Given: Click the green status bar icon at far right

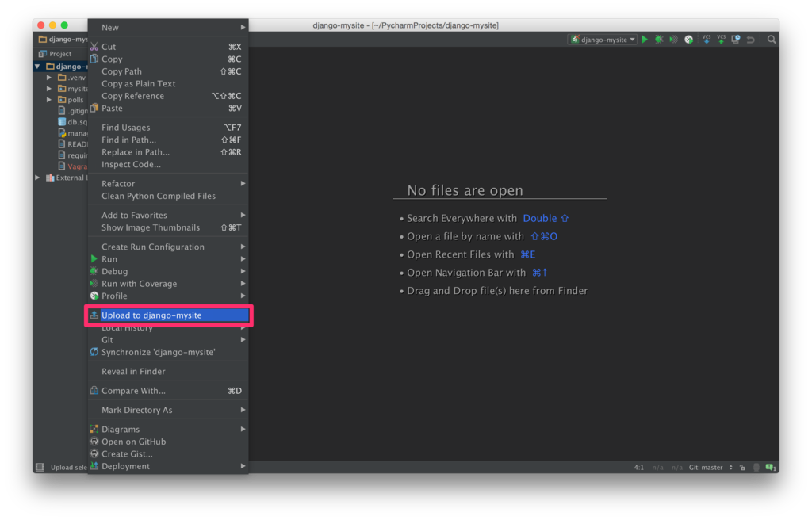Looking at the screenshot, I should click(x=771, y=467).
